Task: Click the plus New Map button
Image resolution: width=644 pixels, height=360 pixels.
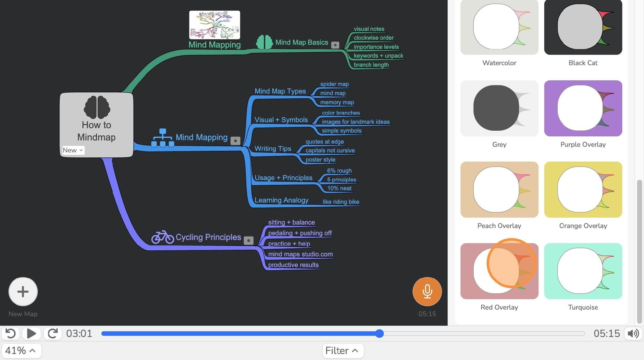Action: click(23, 292)
